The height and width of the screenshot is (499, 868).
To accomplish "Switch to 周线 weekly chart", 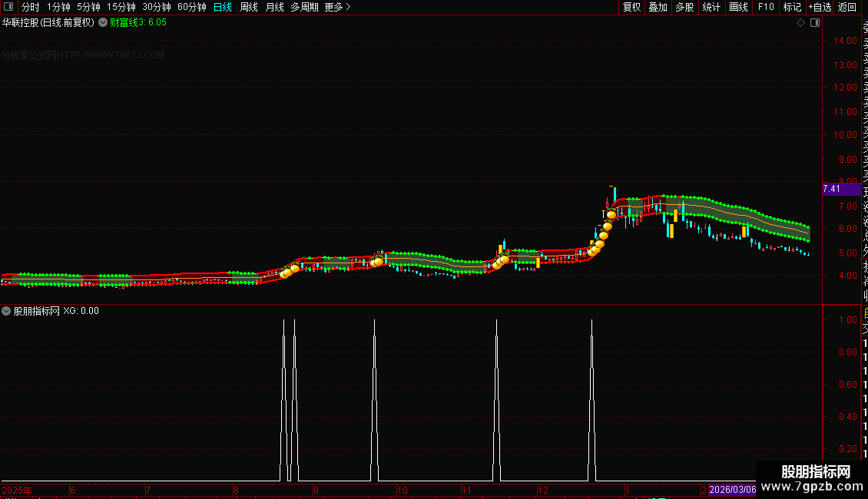I will [249, 7].
